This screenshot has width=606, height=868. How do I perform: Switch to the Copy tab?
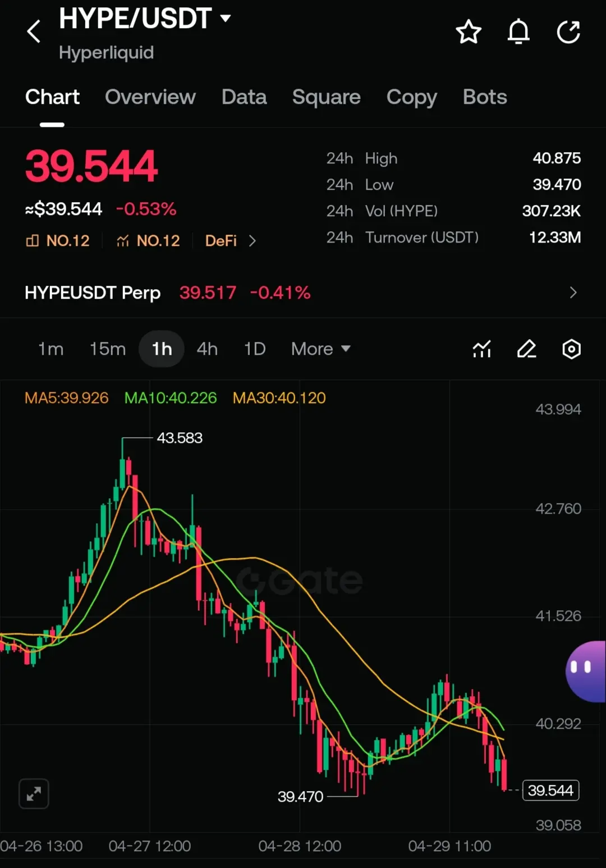coord(412,97)
